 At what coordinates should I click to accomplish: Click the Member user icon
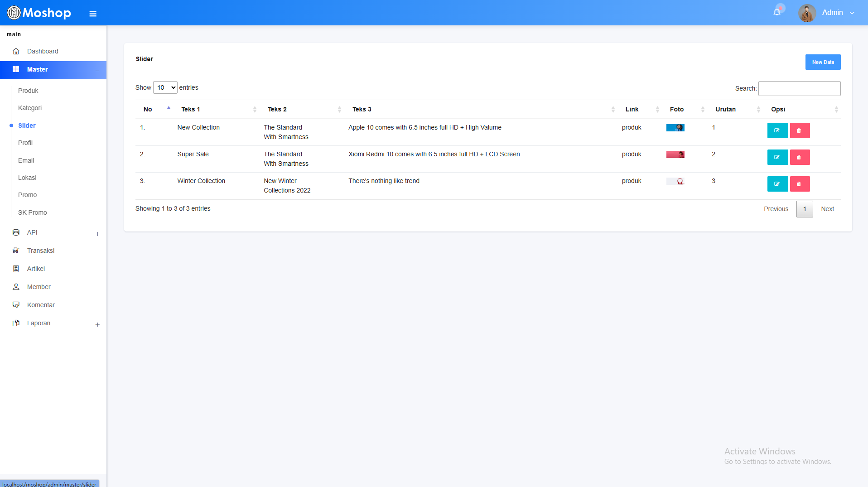16,287
